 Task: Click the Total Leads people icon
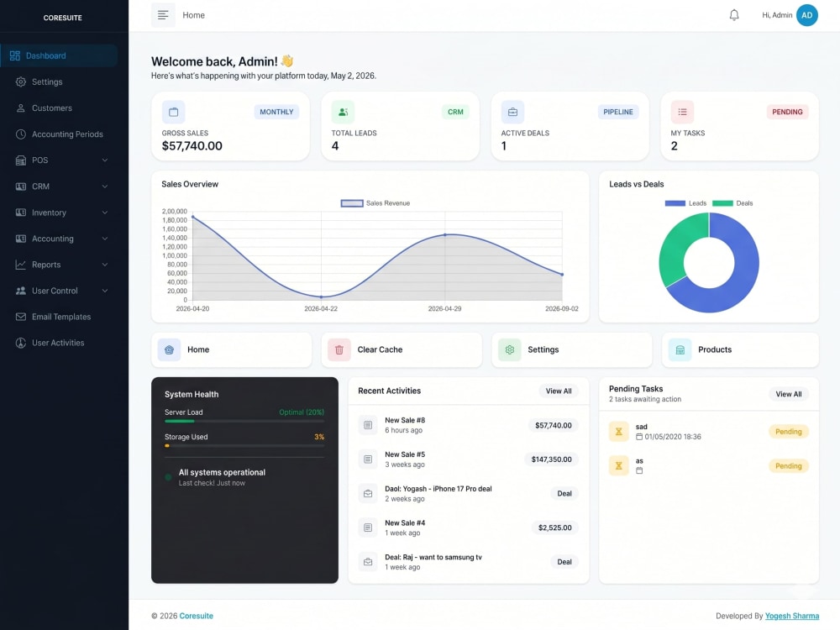pyautogui.click(x=343, y=112)
